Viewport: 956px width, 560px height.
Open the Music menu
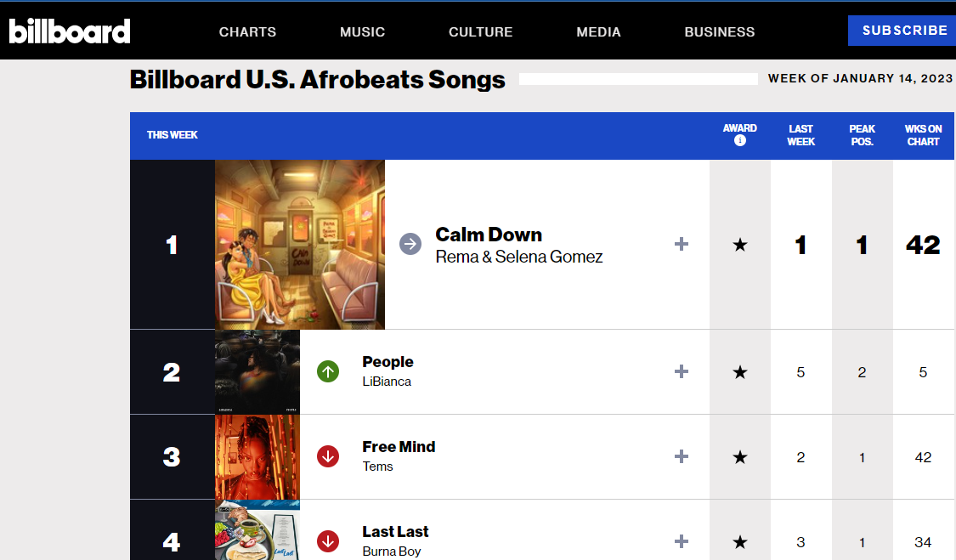tap(362, 31)
